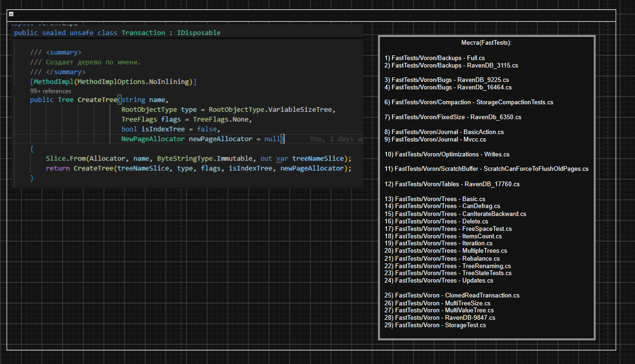
Task: Click the "Trees - MultipleTrees.cs" line
Action: 445,250
